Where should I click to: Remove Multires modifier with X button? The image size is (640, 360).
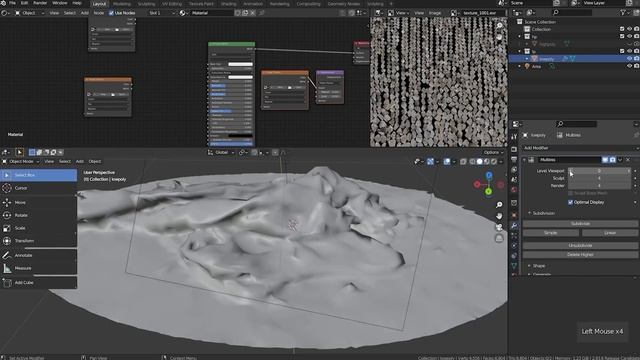pos(628,160)
